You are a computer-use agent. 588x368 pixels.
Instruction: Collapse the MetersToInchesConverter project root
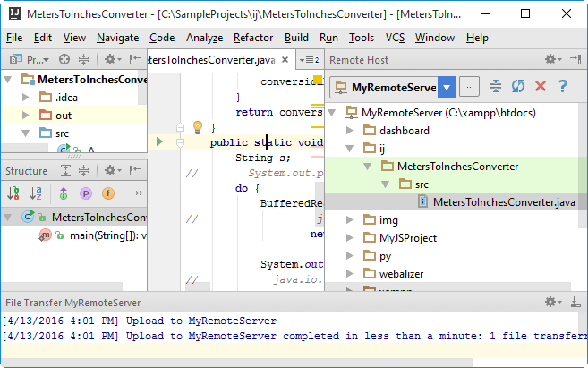pos(7,80)
